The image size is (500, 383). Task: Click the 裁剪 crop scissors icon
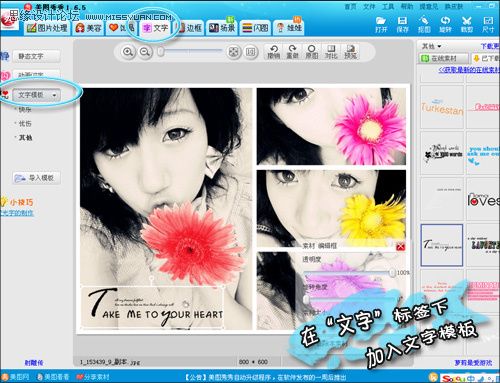[x=467, y=24]
